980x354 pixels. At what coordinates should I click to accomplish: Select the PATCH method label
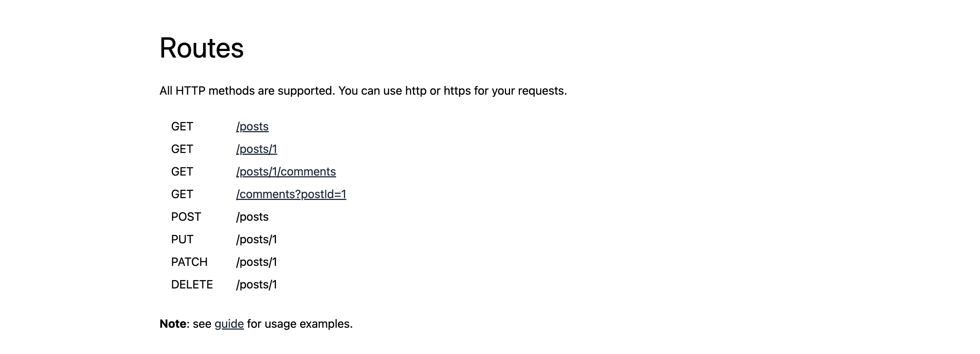(189, 262)
